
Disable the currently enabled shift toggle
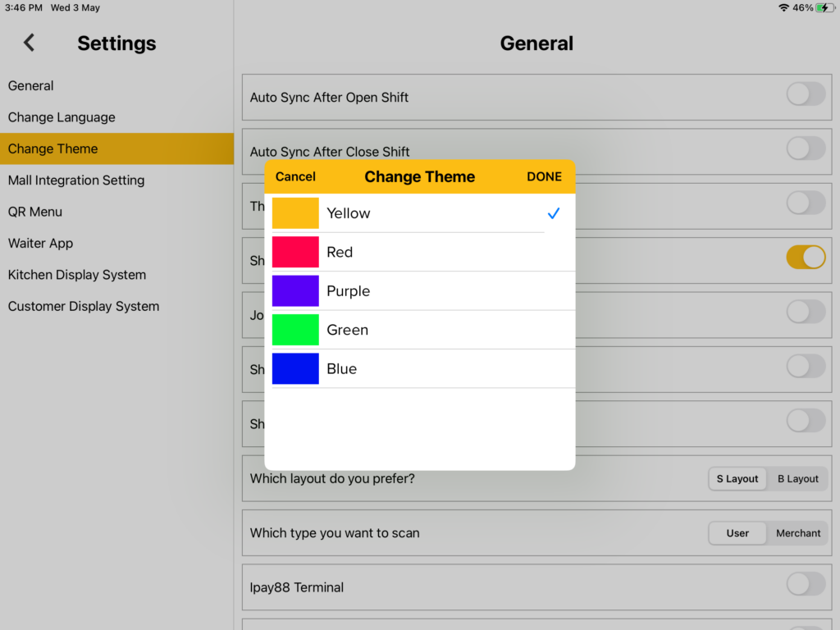(805, 257)
